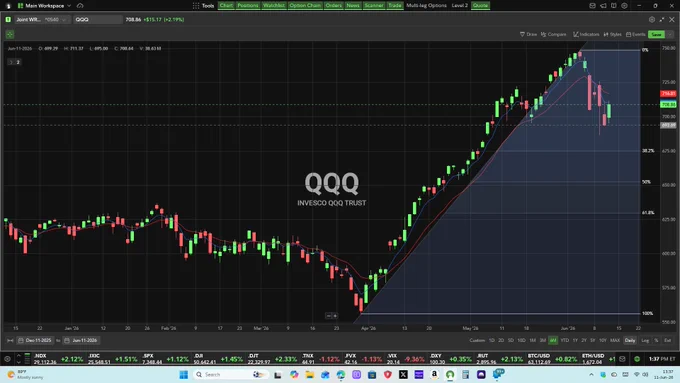Activate the green crosshair tool icon
680x383 pixels.
10,34
